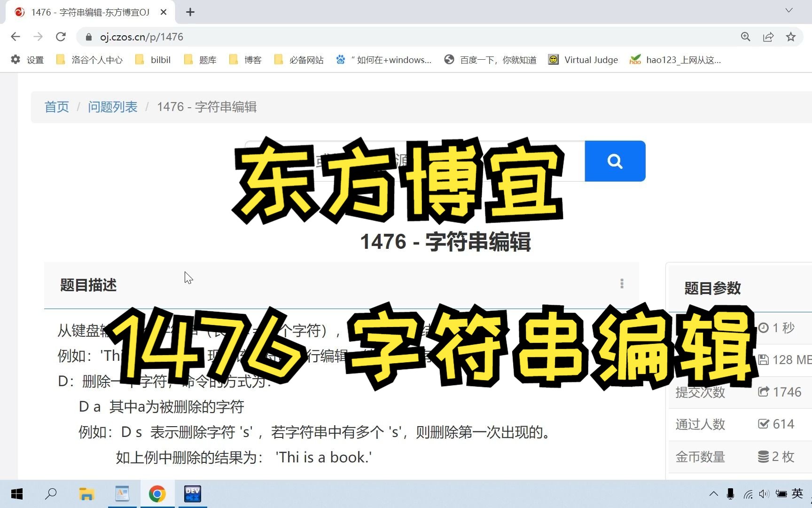Click the 题库 folder bookmark icon
This screenshot has width=812, height=508.
pyautogui.click(x=189, y=60)
